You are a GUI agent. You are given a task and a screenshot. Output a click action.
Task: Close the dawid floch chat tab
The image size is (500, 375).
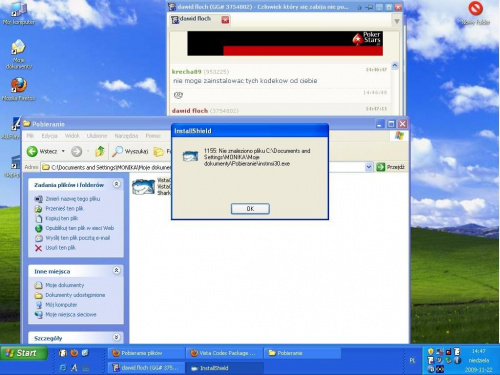(225, 20)
